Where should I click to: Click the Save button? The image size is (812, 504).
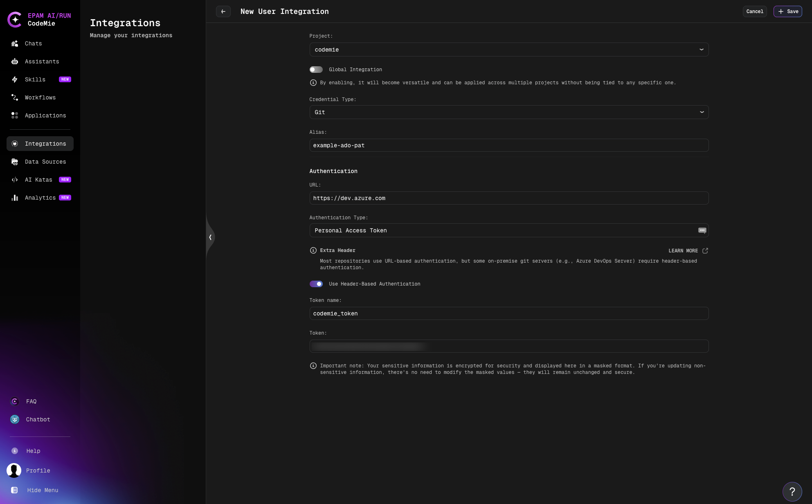(x=788, y=11)
